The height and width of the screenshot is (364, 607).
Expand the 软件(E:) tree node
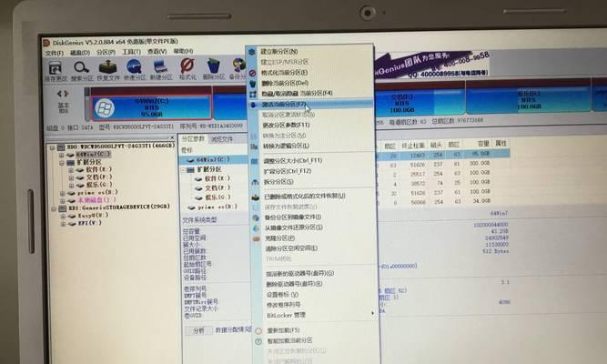[x=71, y=170]
